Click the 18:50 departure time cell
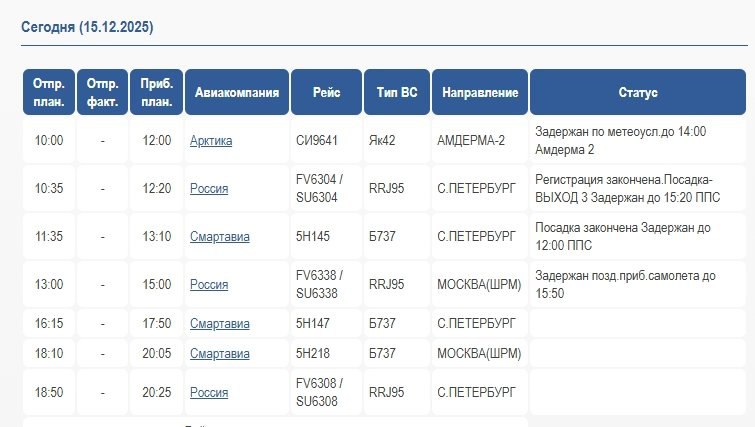Screen dimensions: 755x427 49,392
